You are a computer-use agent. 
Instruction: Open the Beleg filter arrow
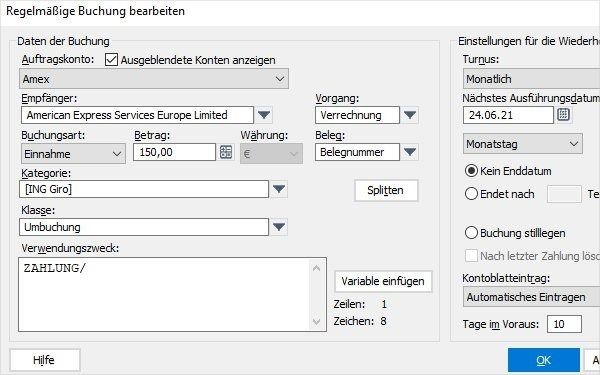pyautogui.click(x=410, y=152)
